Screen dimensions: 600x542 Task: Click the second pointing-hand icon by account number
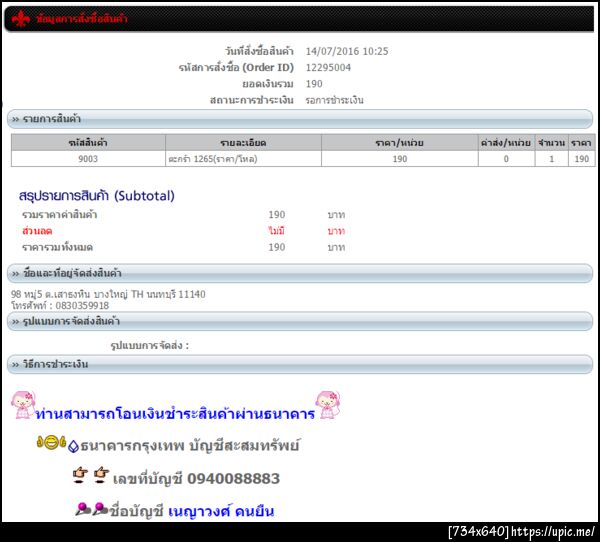click(101, 475)
